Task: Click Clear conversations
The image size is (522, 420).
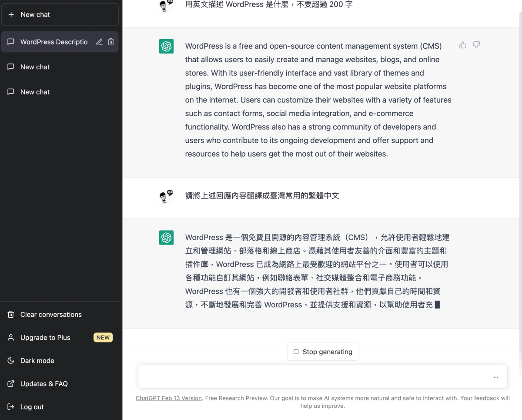Action: tap(60, 314)
